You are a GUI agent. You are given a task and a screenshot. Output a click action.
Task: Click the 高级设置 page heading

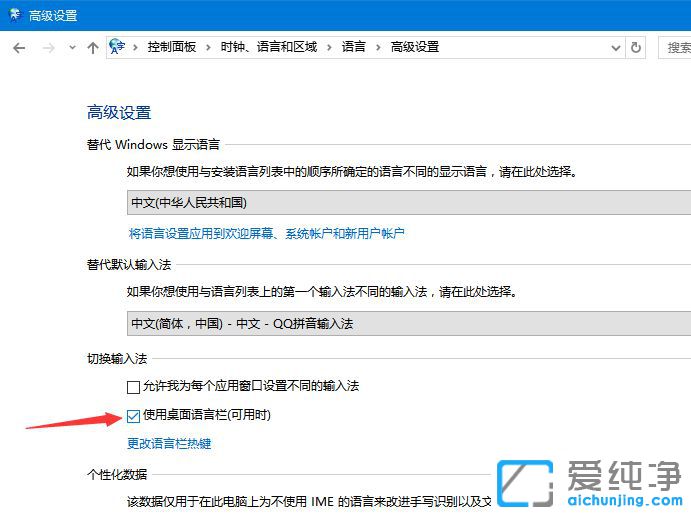[119, 112]
